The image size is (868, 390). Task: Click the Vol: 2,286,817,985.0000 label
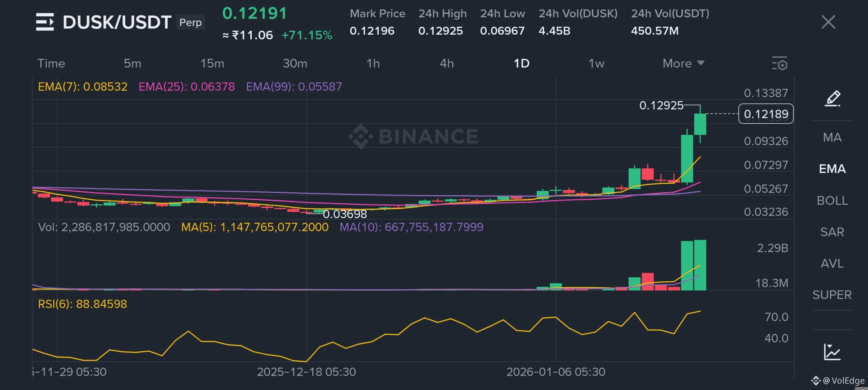click(x=104, y=227)
